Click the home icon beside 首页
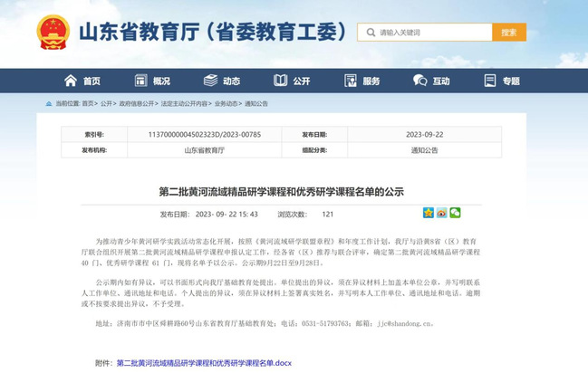 click(70, 81)
